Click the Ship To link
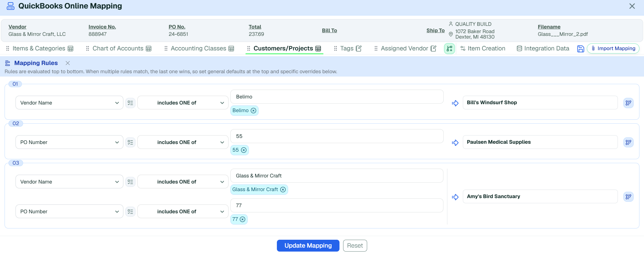The image size is (644, 254). click(436, 30)
